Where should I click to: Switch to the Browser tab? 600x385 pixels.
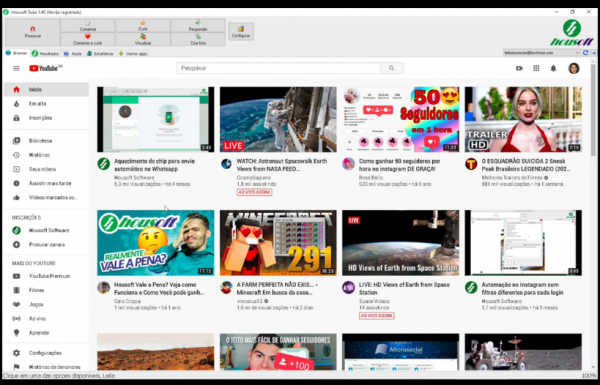pos(16,53)
